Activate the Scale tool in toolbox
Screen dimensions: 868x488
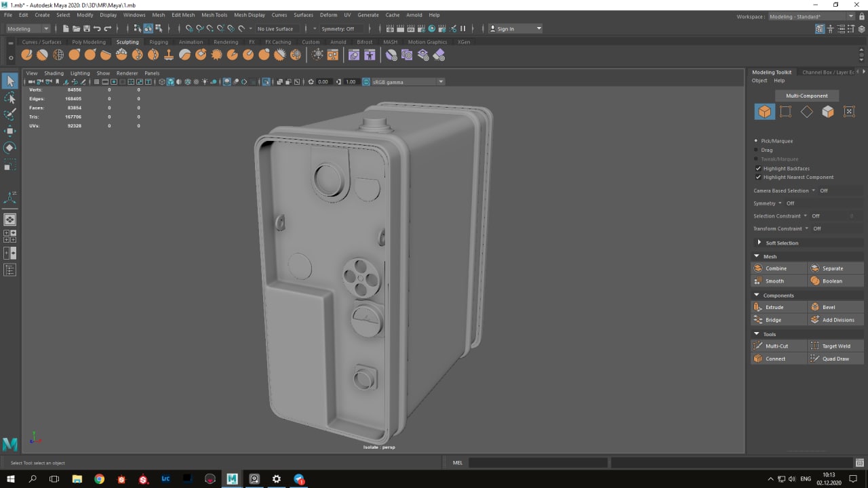[x=9, y=164]
